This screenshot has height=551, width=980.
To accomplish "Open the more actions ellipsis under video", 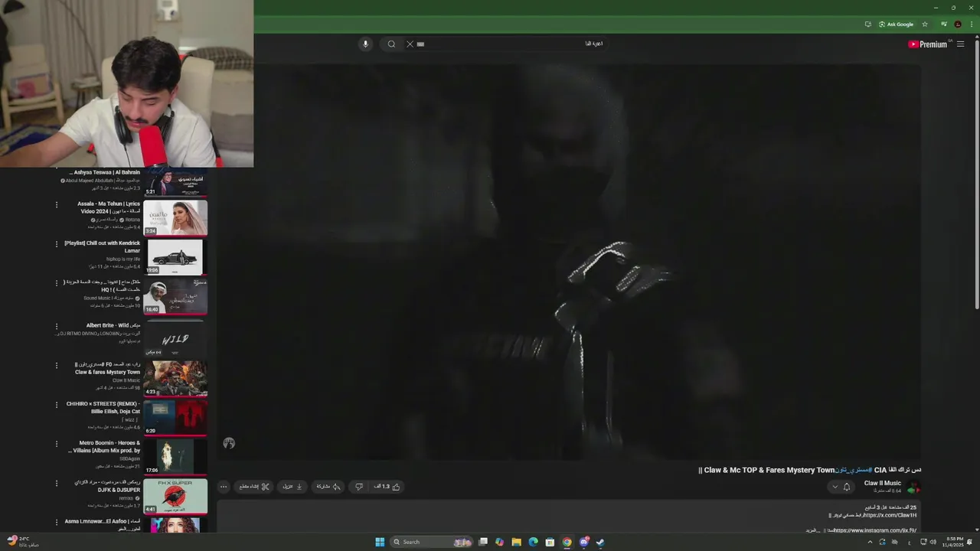I will [x=224, y=487].
